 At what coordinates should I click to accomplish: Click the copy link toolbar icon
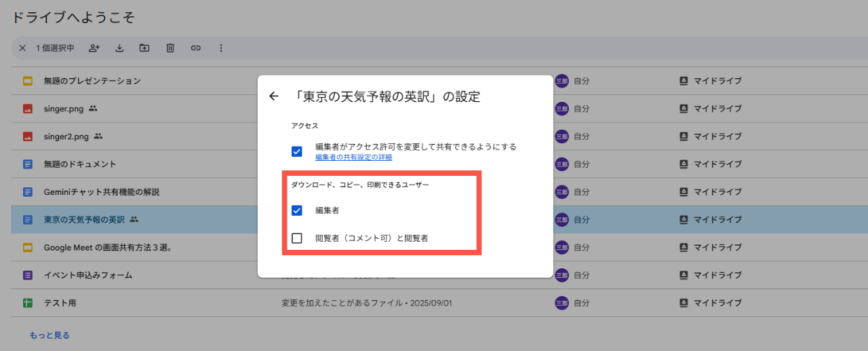point(195,48)
